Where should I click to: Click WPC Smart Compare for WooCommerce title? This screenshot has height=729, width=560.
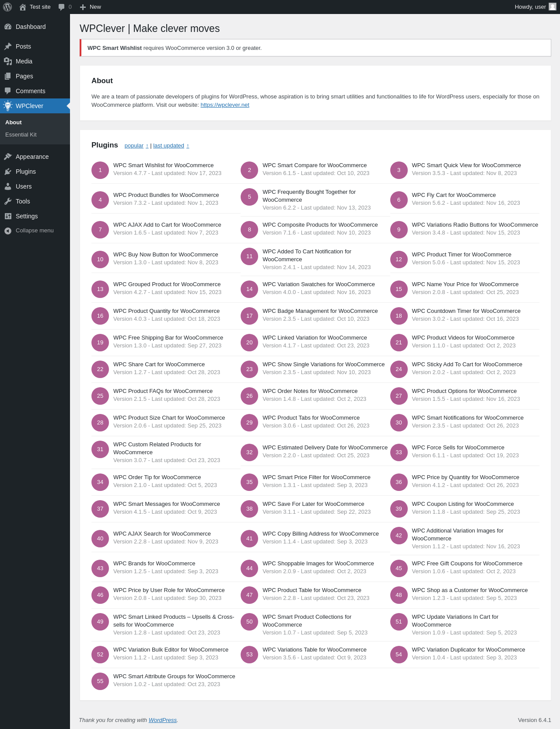[x=315, y=165]
